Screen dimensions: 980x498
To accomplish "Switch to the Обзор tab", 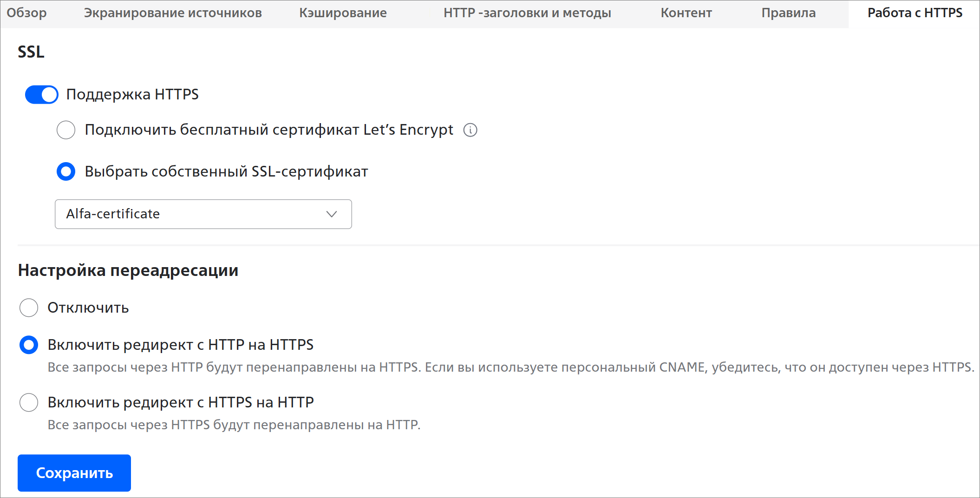I will point(27,13).
